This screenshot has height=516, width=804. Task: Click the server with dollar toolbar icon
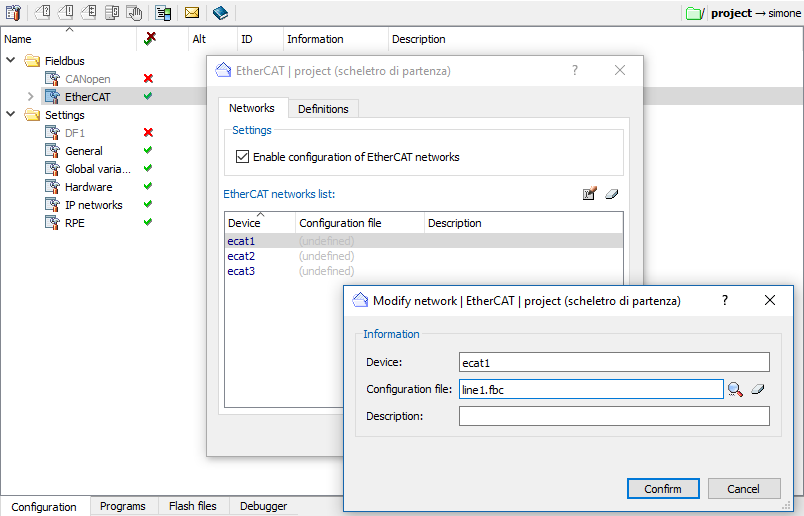coord(112,12)
